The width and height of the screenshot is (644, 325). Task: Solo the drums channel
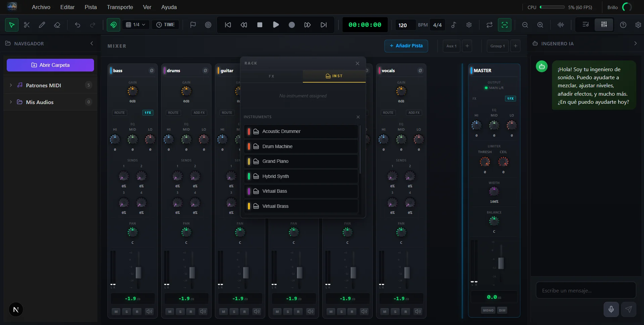pyautogui.click(x=180, y=312)
